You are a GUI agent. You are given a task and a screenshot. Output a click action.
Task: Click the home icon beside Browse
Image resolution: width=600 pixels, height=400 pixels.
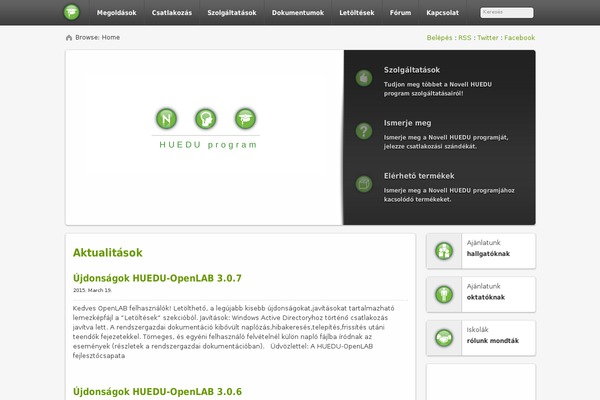click(69, 38)
